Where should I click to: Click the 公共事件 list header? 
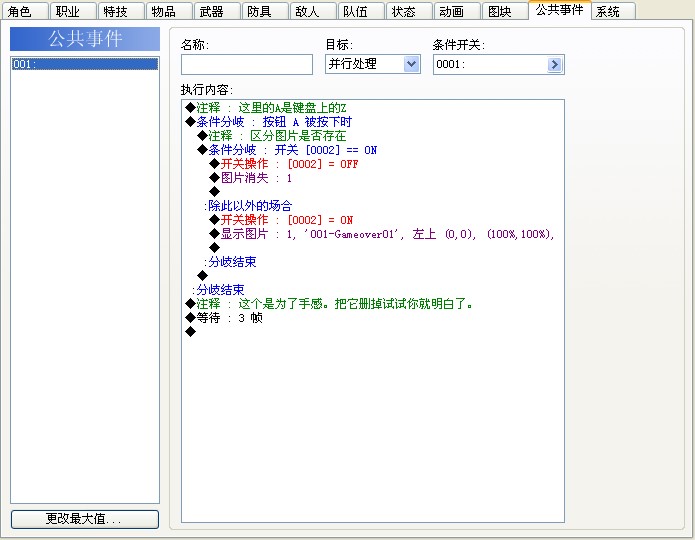pos(85,39)
